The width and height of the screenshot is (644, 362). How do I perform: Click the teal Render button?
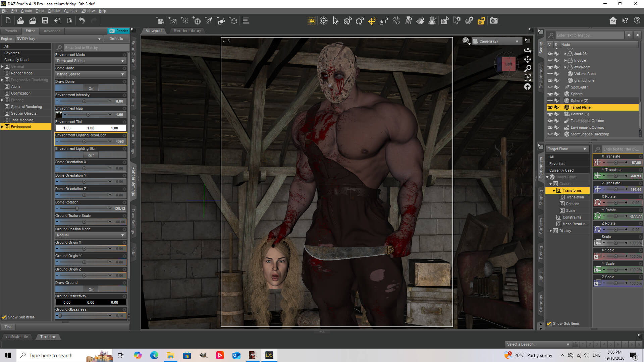pyautogui.click(x=118, y=31)
